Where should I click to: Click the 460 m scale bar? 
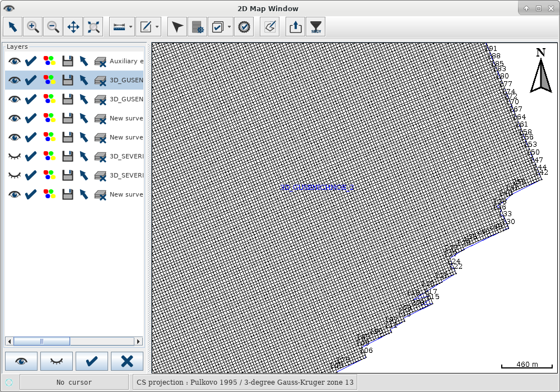527,365
